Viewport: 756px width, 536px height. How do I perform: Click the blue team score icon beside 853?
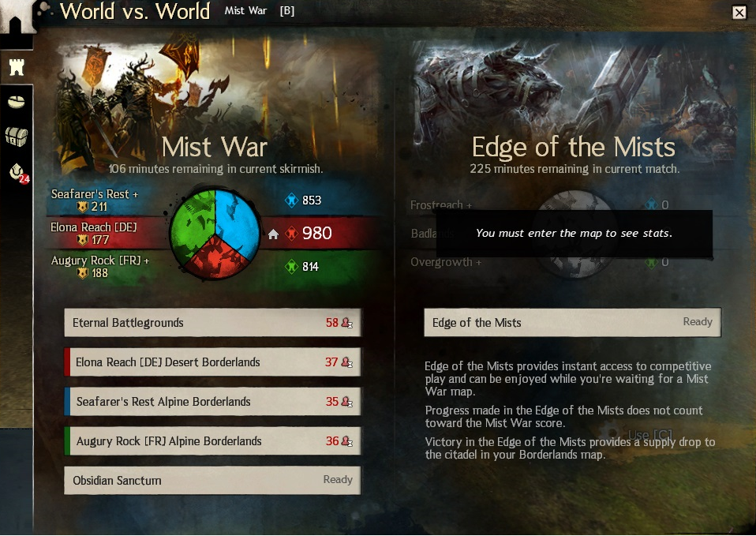click(x=292, y=200)
